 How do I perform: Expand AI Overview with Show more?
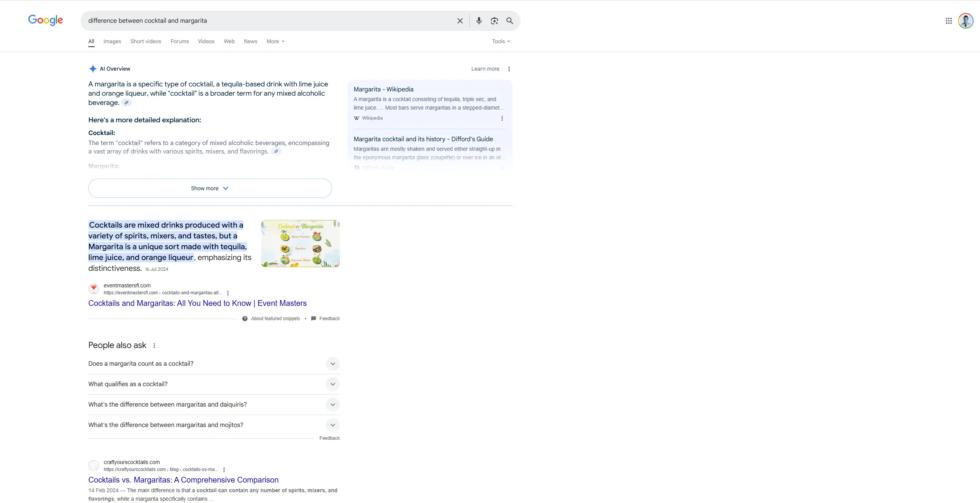210,188
